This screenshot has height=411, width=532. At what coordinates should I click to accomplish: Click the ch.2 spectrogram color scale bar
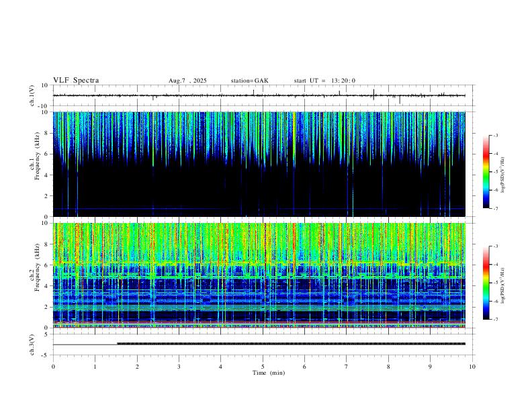pos(486,283)
